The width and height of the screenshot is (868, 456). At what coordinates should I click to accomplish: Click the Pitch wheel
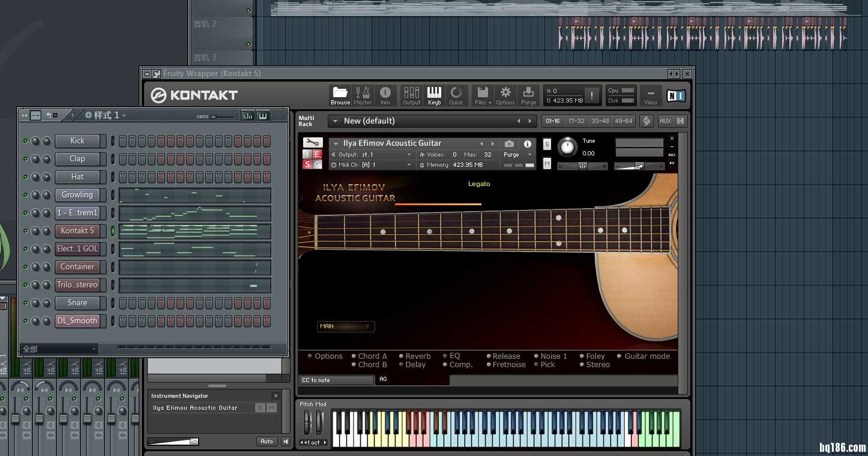[x=308, y=423]
